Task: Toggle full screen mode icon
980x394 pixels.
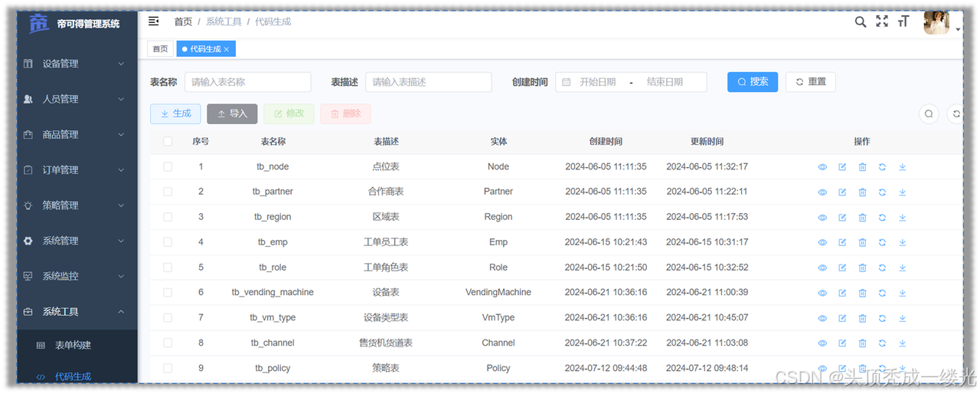Action: 882,21
